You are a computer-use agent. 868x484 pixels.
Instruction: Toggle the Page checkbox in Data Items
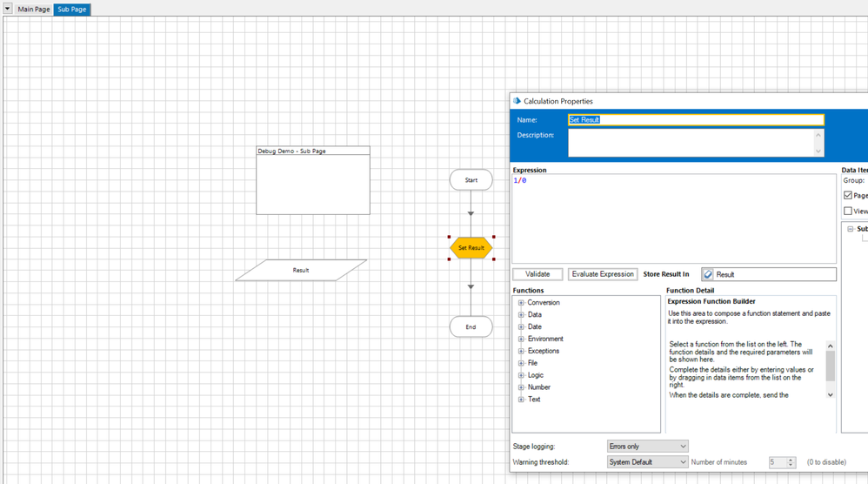point(848,195)
